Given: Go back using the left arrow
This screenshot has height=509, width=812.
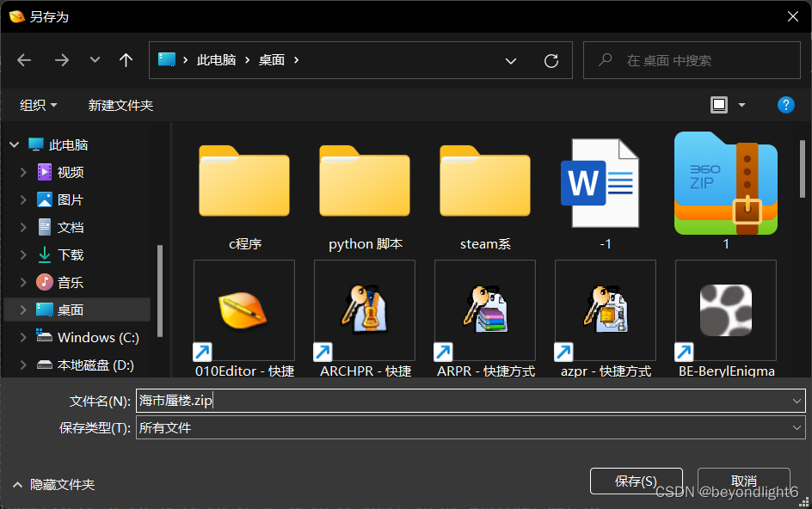Looking at the screenshot, I should pos(24,60).
